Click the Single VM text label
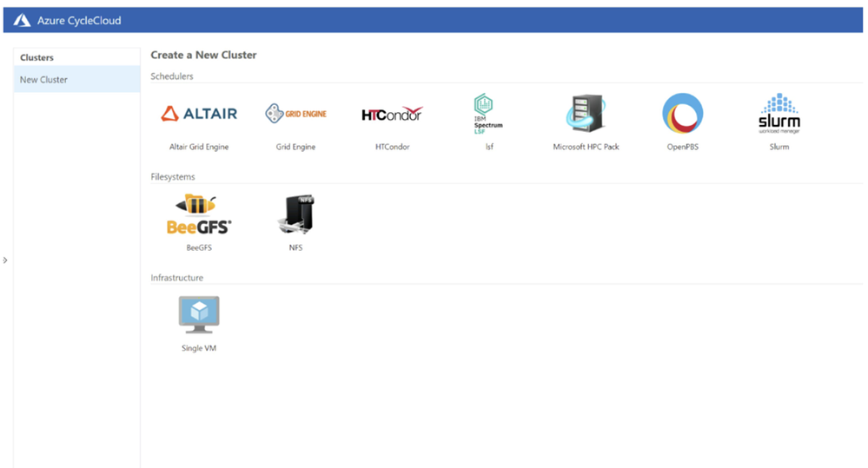The image size is (868, 468). point(199,348)
